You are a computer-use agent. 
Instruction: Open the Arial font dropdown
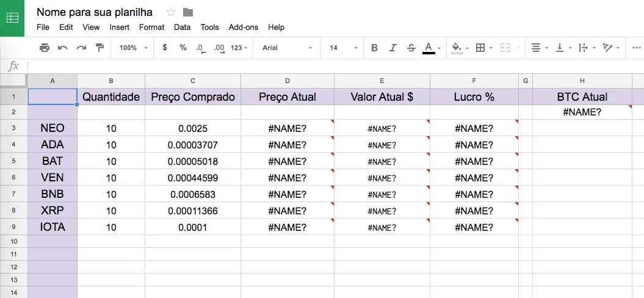coord(288,48)
